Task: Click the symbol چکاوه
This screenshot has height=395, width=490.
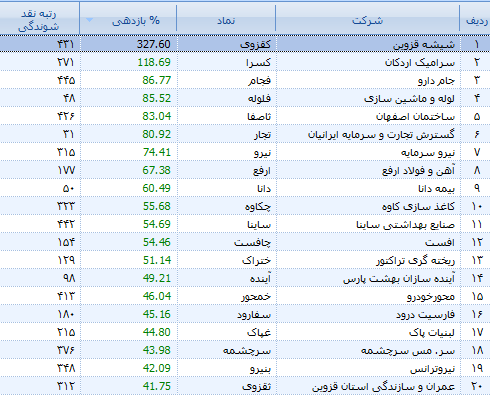Action: (x=258, y=206)
